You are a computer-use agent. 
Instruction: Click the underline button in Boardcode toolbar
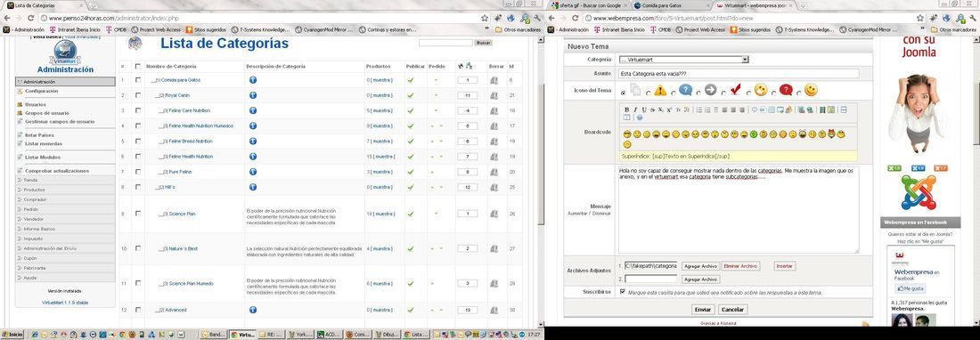[644, 109]
